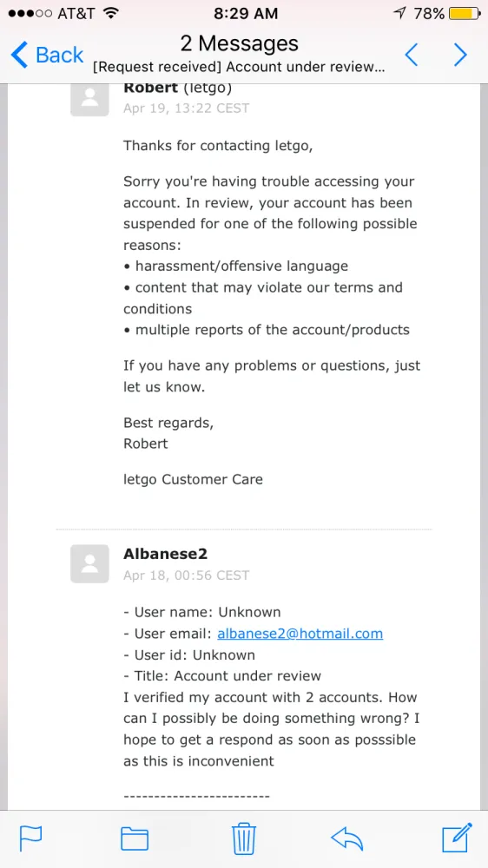Tap the 8:29 AM clock

point(246,13)
